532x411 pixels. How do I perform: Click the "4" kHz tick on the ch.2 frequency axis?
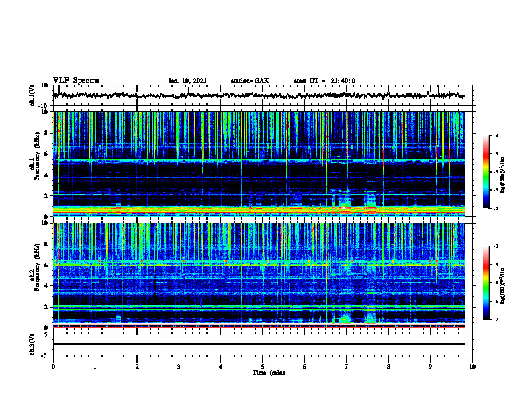(46, 286)
